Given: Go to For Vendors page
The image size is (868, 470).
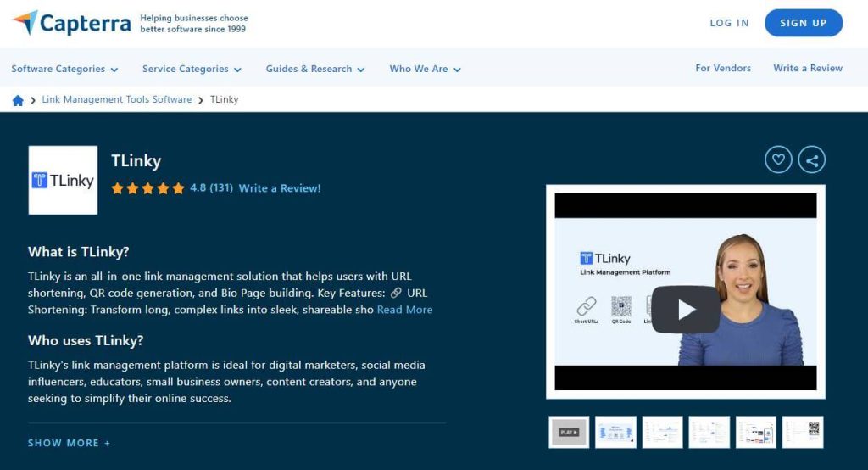Looking at the screenshot, I should pyautogui.click(x=723, y=68).
